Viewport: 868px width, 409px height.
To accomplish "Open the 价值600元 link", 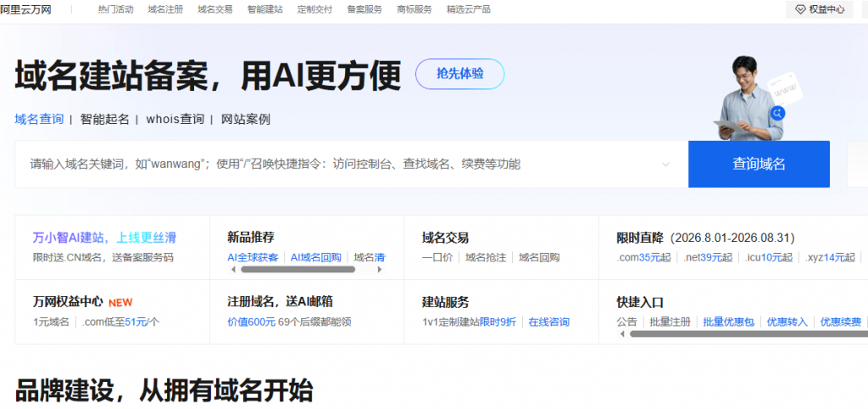I will click(x=251, y=322).
